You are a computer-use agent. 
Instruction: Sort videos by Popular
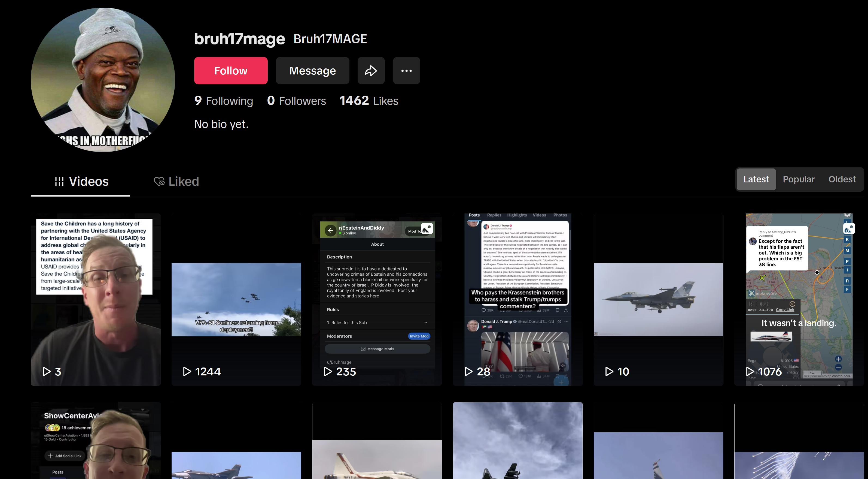(x=799, y=179)
